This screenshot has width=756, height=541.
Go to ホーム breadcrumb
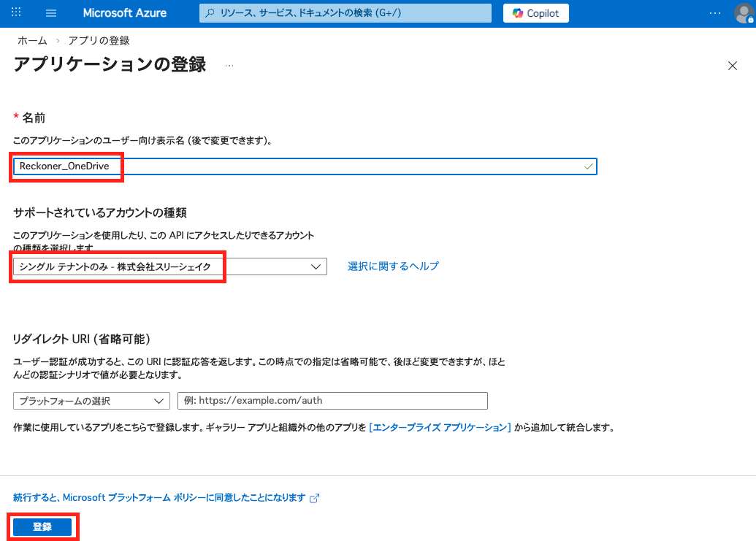click(32, 40)
